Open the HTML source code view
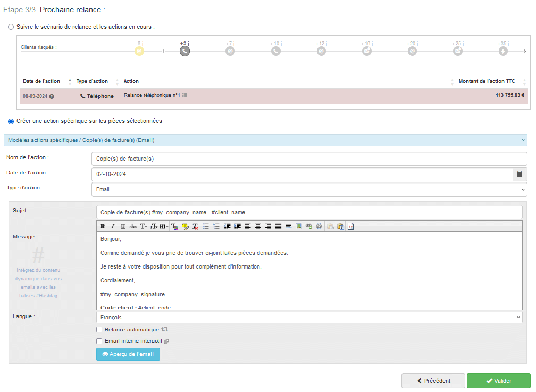This screenshot has height=392, width=536. (351, 227)
